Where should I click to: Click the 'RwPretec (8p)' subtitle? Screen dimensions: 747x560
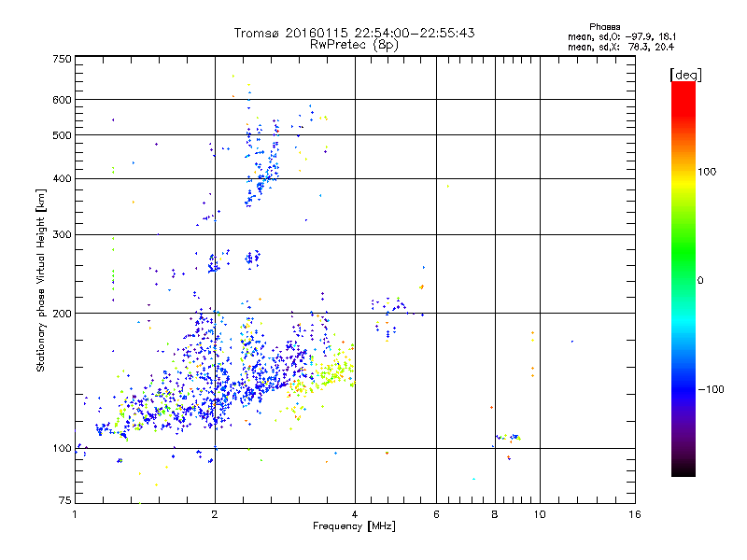click(354, 45)
